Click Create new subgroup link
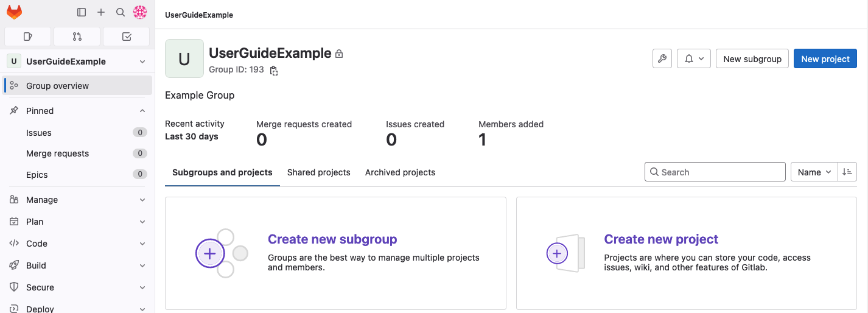 coord(332,239)
